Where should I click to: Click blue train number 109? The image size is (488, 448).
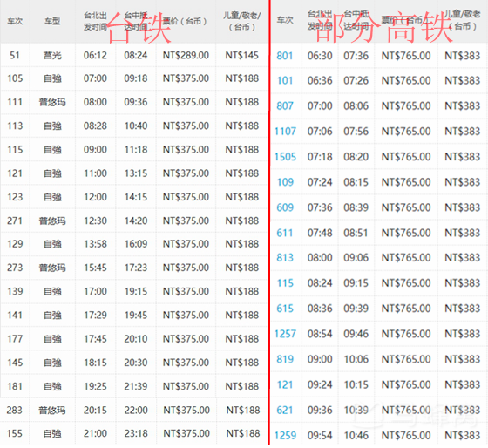click(x=285, y=182)
